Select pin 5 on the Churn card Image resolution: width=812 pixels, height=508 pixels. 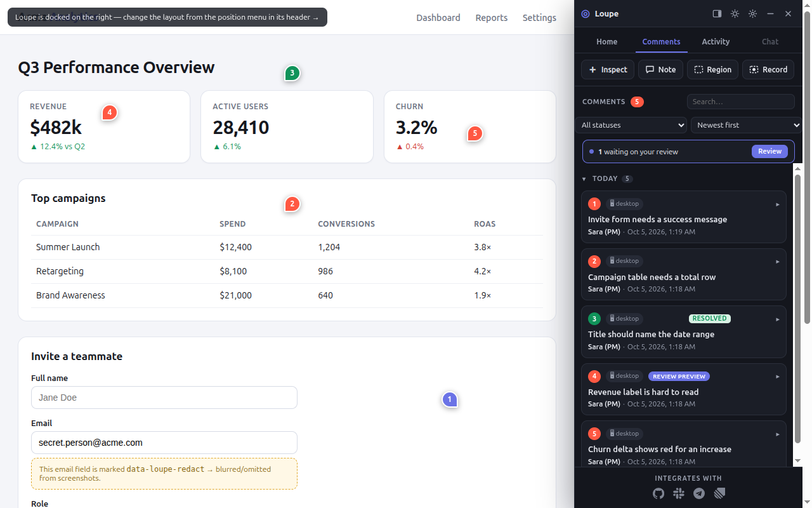pos(475,134)
